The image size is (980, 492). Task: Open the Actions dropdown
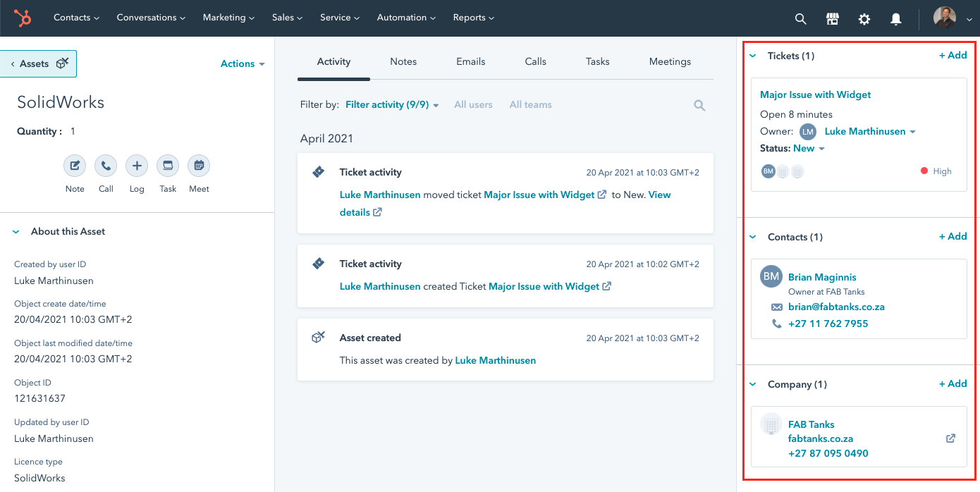click(x=242, y=63)
